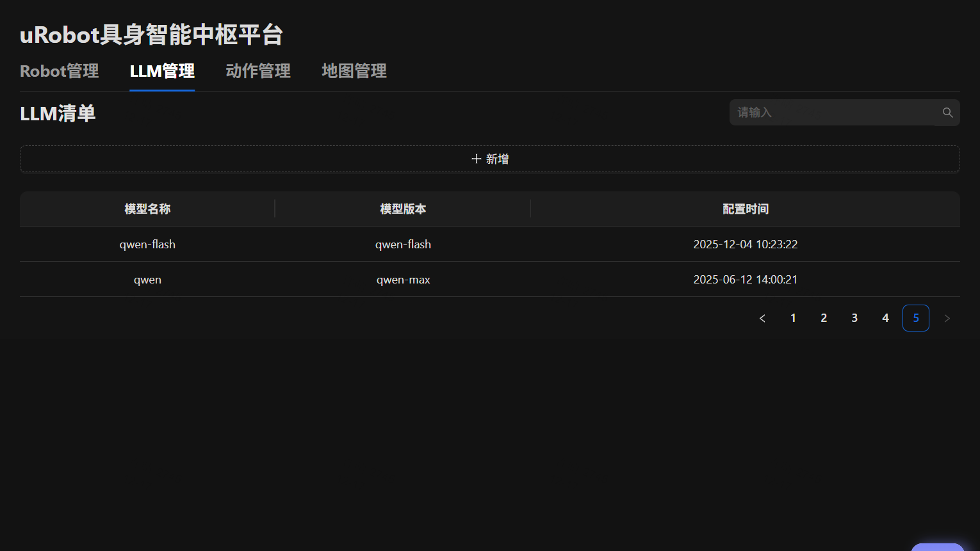This screenshot has width=980, height=551.
Task: Switch to the Robot管理 tab
Action: point(60,71)
